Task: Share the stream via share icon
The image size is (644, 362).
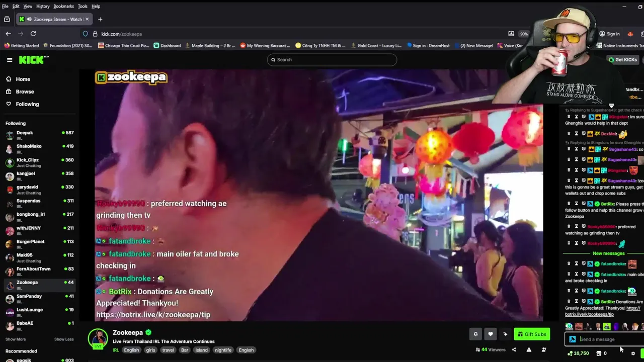Action: point(514,350)
